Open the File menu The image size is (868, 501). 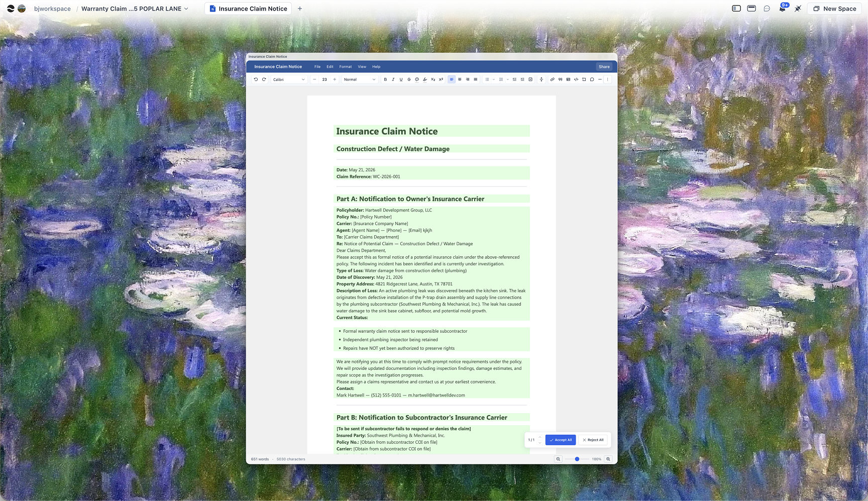[317, 67]
